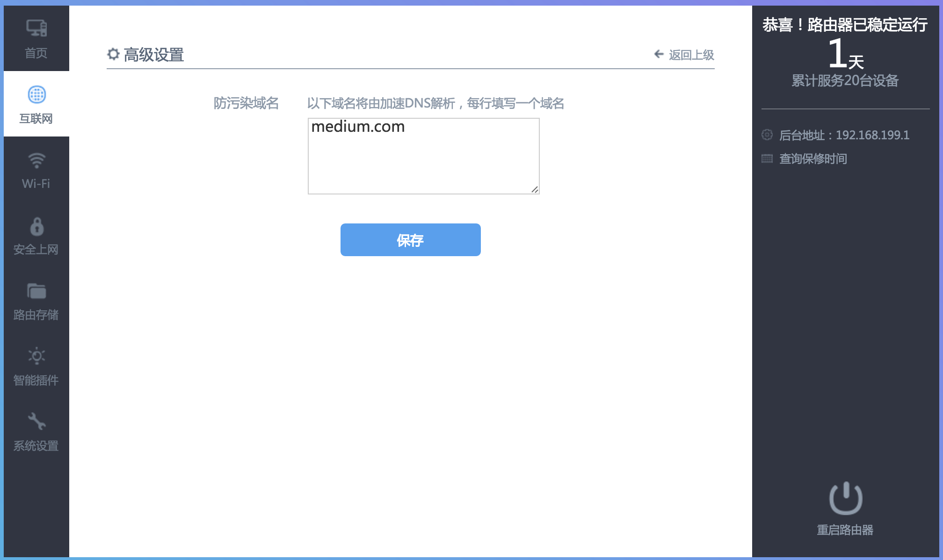Click the home monitor icon in sidebar

tap(36, 29)
